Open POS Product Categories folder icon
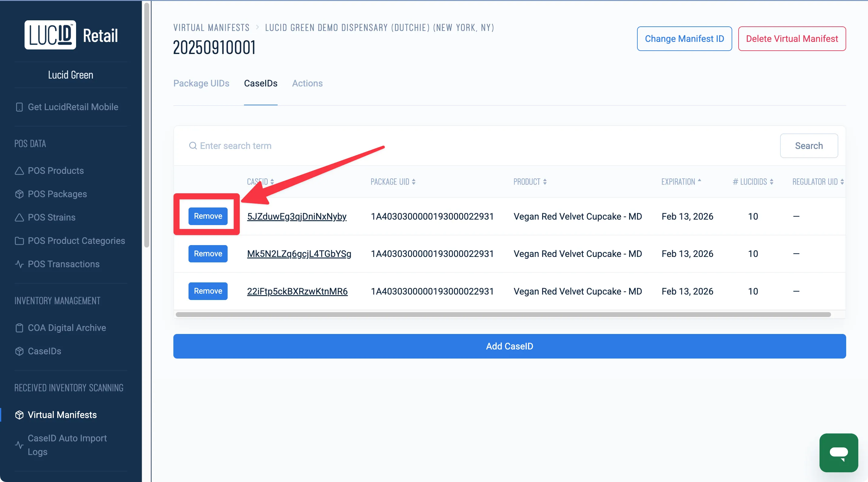This screenshot has width=868, height=482. [x=19, y=241]
